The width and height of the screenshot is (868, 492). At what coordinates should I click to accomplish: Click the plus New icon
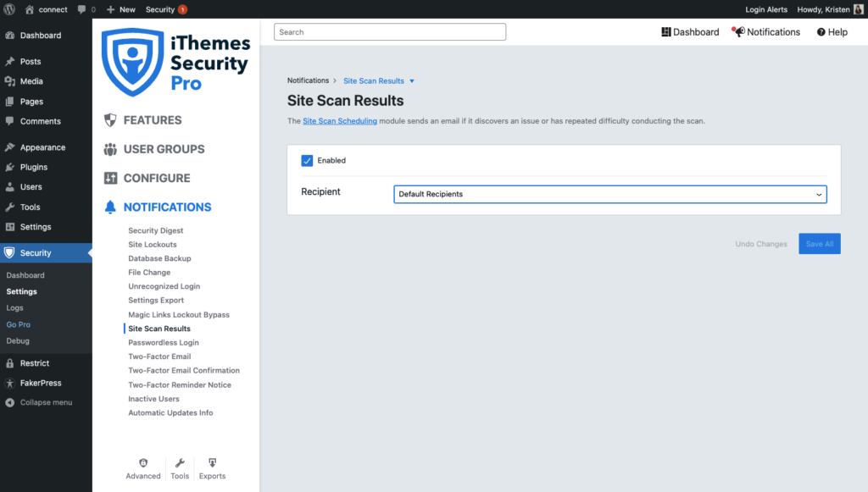click(x=110, y=9)
